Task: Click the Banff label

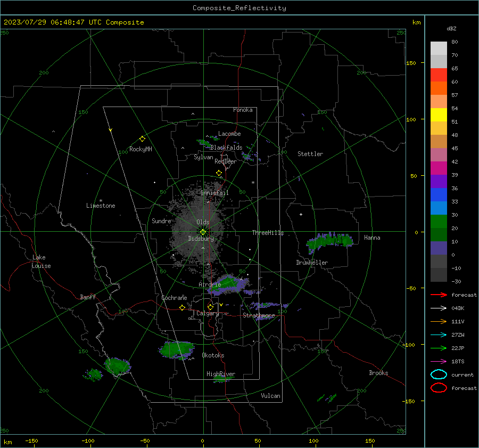Action: (x=88, y=297)
